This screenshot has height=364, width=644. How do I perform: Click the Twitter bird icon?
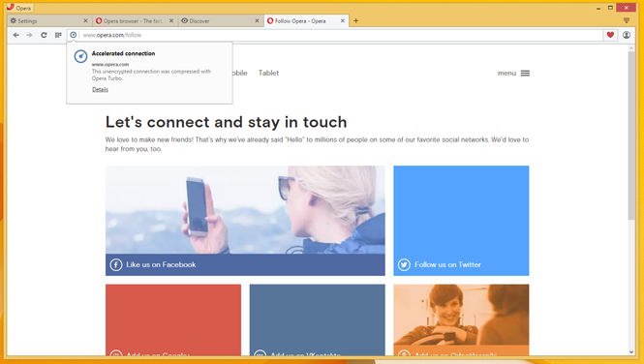[404, 264]
